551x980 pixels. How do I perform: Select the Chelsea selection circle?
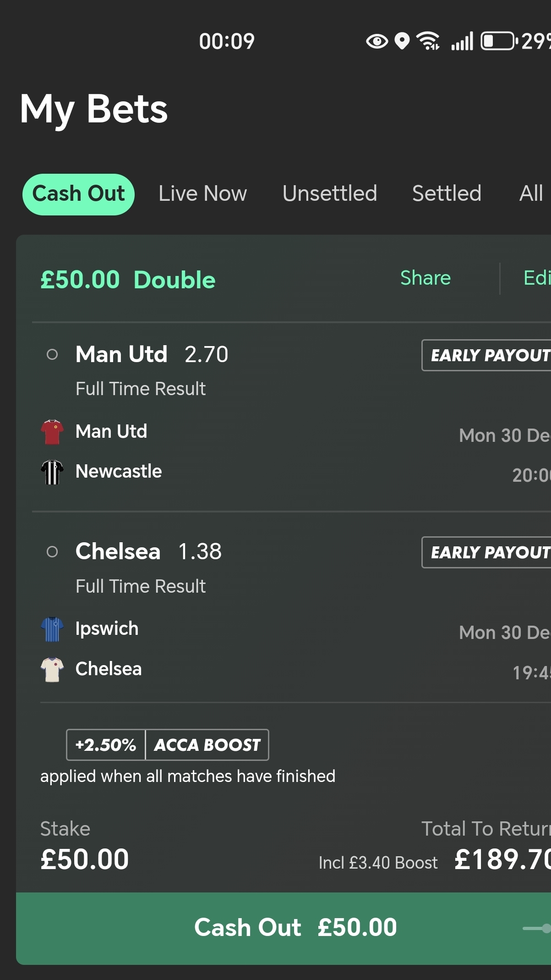52,551
